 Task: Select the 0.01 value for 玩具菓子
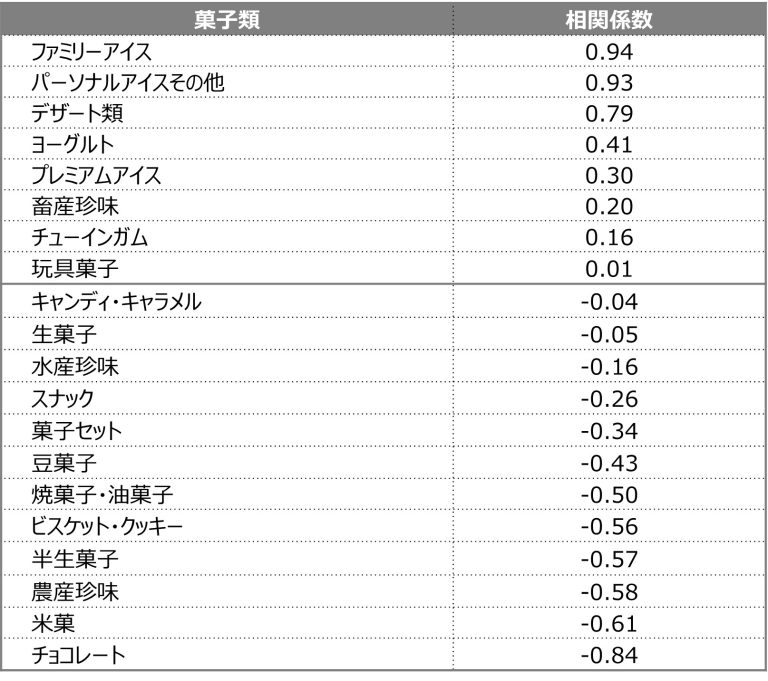coord(609,269)
